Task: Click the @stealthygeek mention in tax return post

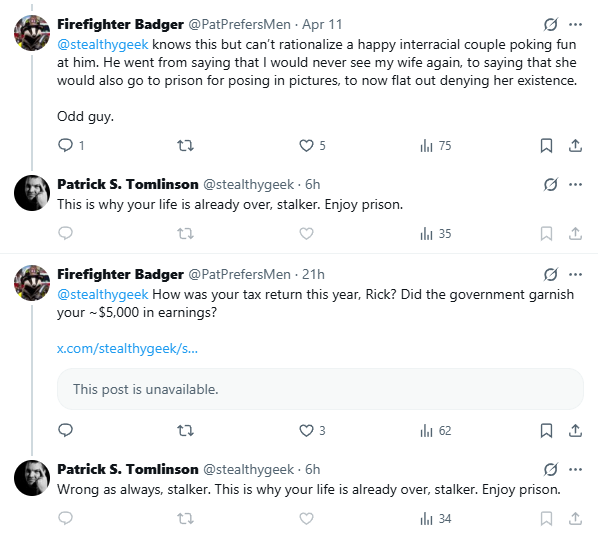Action: click(x=103, y=294)
